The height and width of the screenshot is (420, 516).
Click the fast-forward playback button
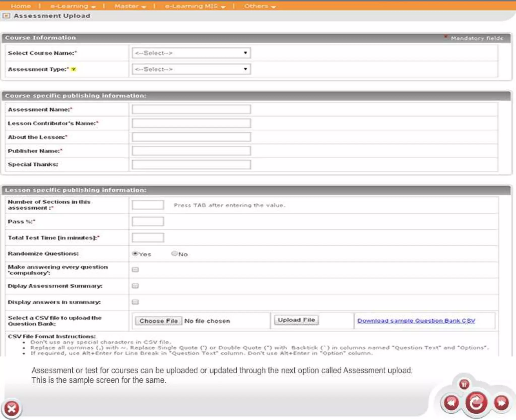pyautogui.click(x=501, y=403)
